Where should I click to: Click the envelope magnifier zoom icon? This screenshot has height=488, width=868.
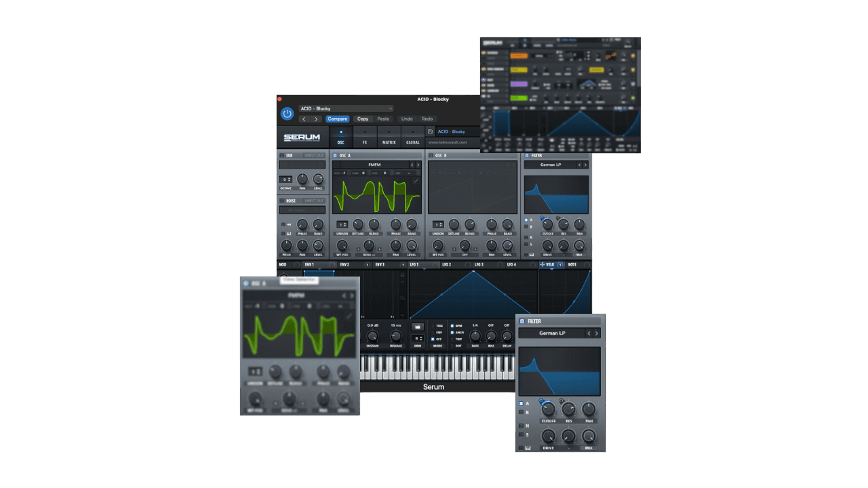(x=403, y=298)
